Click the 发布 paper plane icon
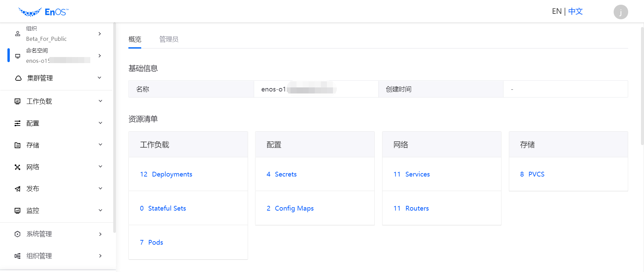The image size is (644, 272). coord(18,189)
